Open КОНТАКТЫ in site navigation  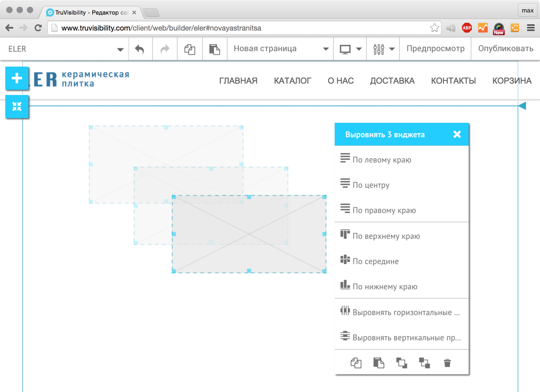click(453, 80)
